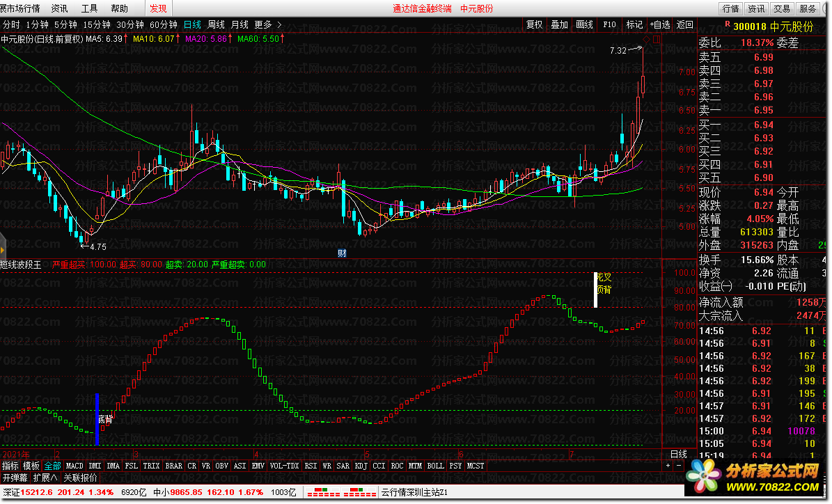Select the 1分钟 timeframe
This screenshot has width=832, height=504.
tap(37, 24)
